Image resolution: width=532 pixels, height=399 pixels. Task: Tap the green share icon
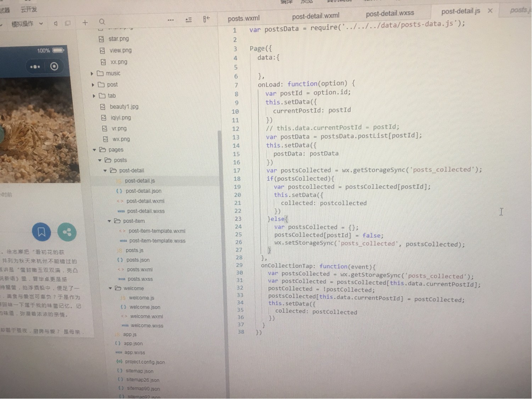(67, 232)
